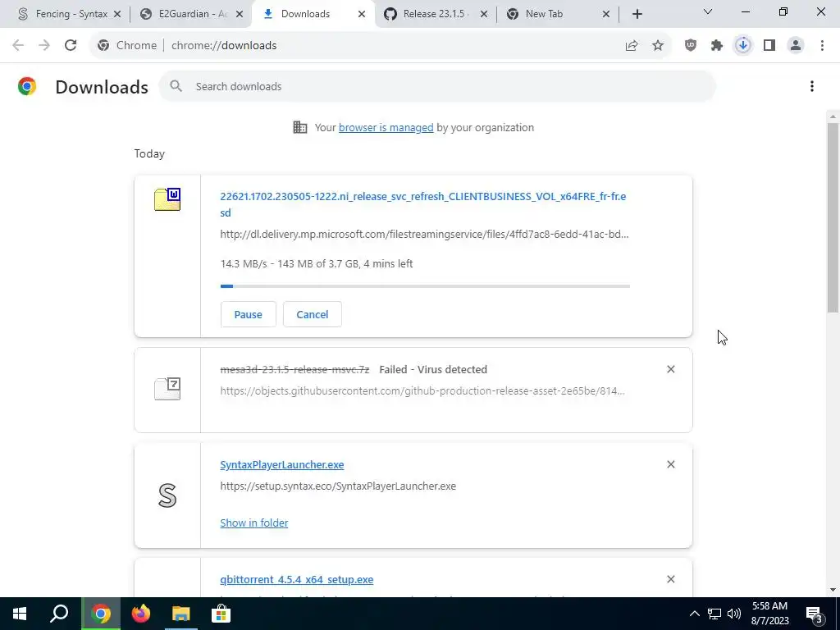840x630 pixels.
Task: Open the Windows Start menu
Action: [x=20, y=614]
